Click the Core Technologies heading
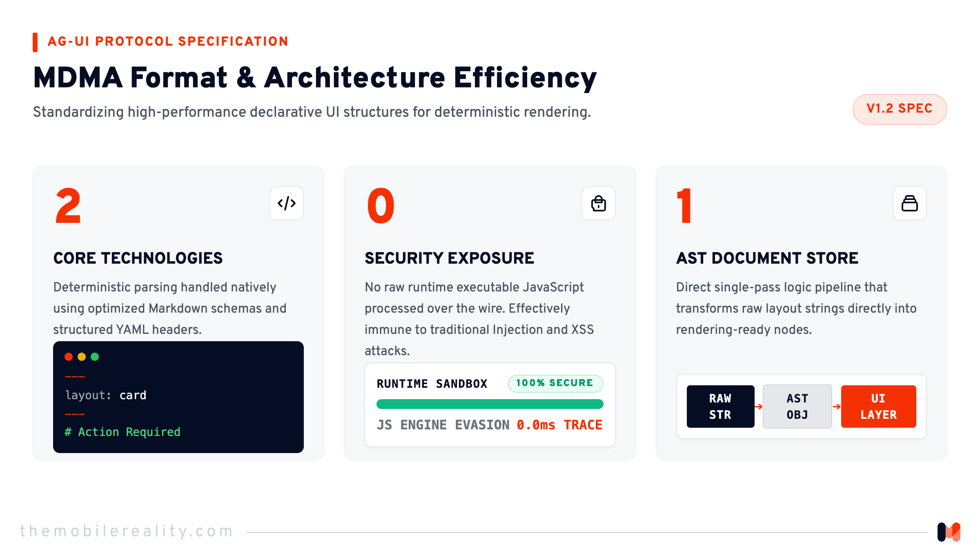The height and width of the screenshot is (551, 980). point(138,258)
